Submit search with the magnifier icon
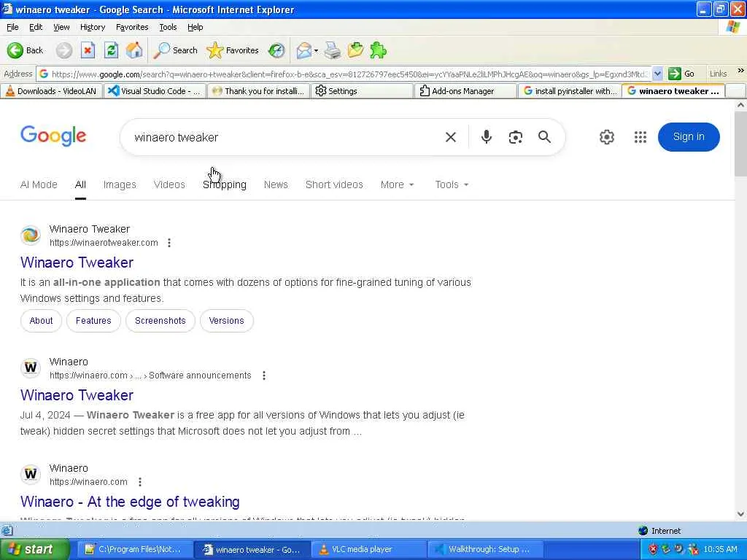Image resolution: width=747 pixels, height=560 pixels. [x=544, y=137]
